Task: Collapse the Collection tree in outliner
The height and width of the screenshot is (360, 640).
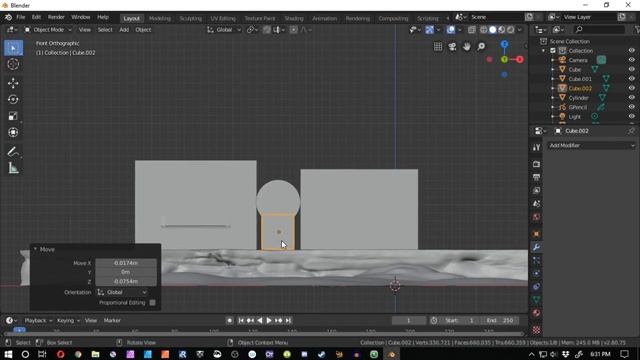Action: [543, 51]
